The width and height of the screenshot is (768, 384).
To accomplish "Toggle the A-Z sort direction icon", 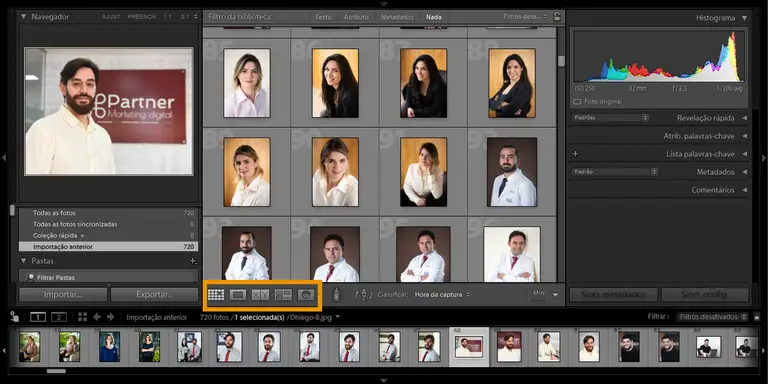I will tap(364, 295).
